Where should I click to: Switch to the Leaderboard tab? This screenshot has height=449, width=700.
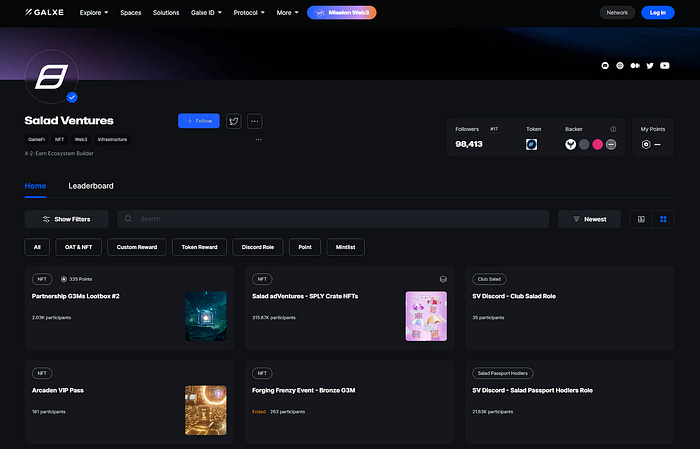[91, 186]
